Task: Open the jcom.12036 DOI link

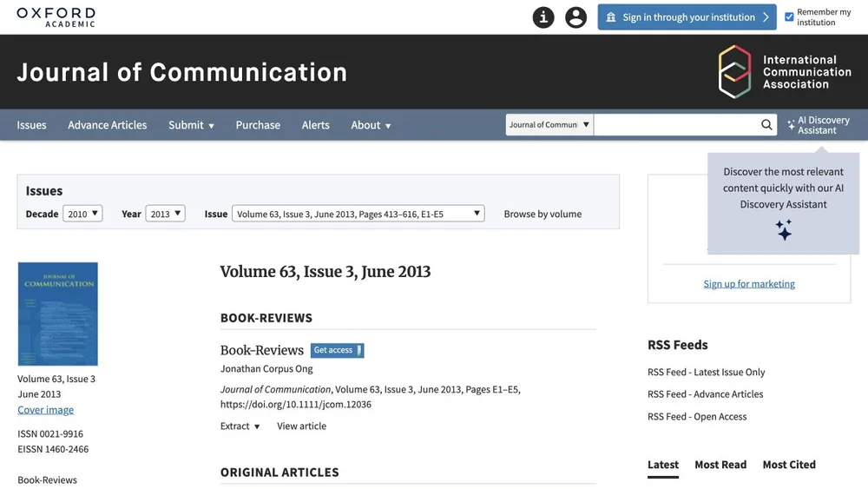Action: (296, 404)
